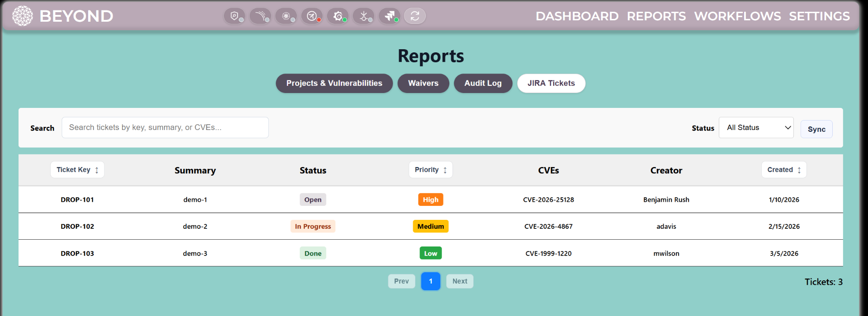Click the Tickets: 3 count label
868x316 pixels.
point(823,282)
